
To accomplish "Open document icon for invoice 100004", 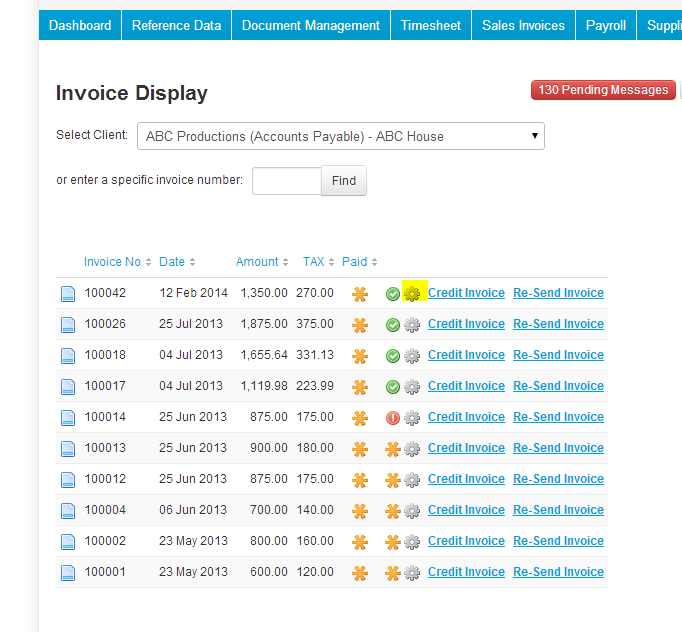I will 68,511.
